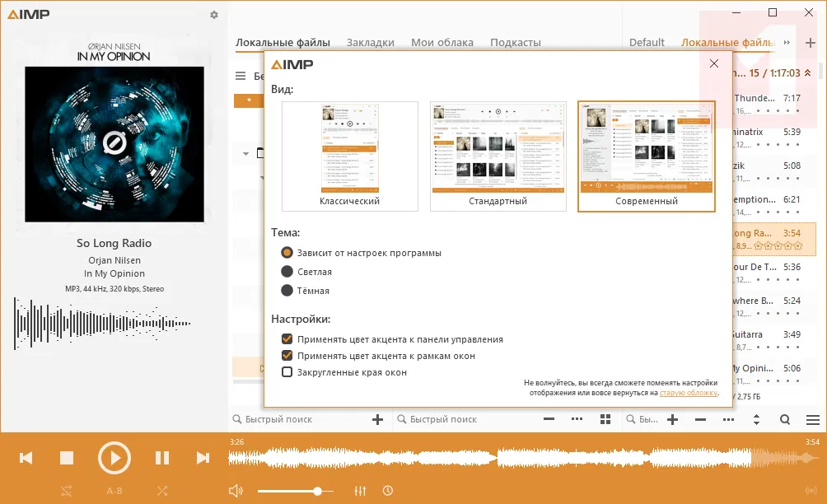The image size is (827, 504).
Task: Click playlist quick search field
Action: 642,419
